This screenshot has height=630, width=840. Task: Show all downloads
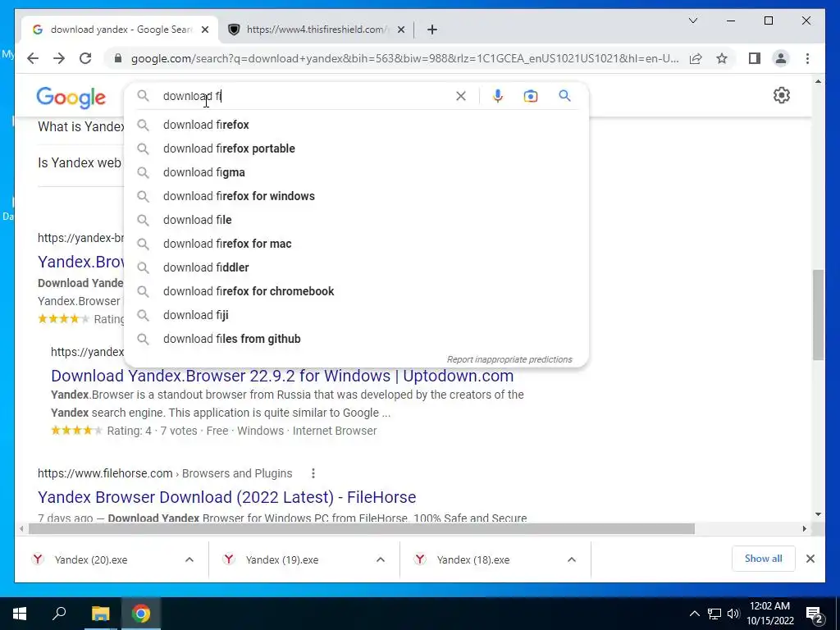pos(764,559)
